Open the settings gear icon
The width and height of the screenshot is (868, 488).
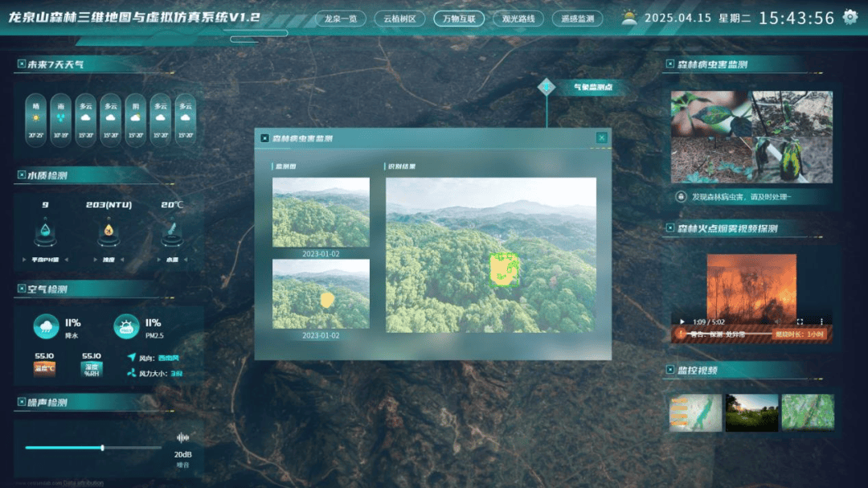pos(850,18)
